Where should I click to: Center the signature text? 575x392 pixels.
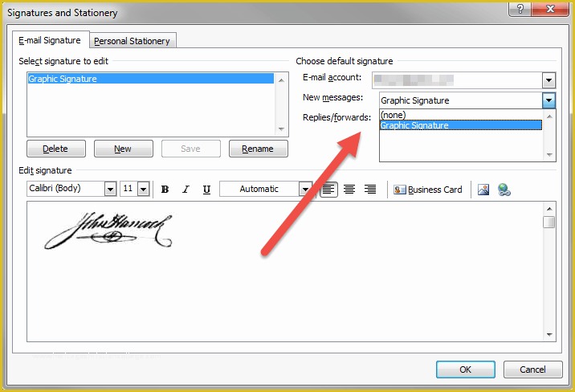click(x=349, y=190)
